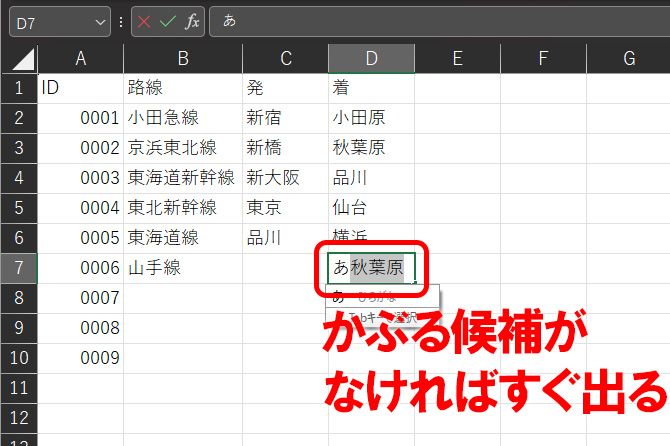Select row 9 header

pos(19,328)
